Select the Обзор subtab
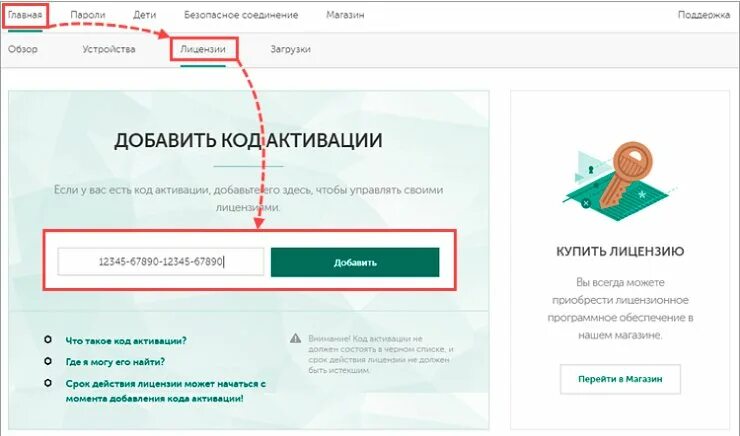The width and height of the screenshot is (740, 436). click(x=23, y=49)
